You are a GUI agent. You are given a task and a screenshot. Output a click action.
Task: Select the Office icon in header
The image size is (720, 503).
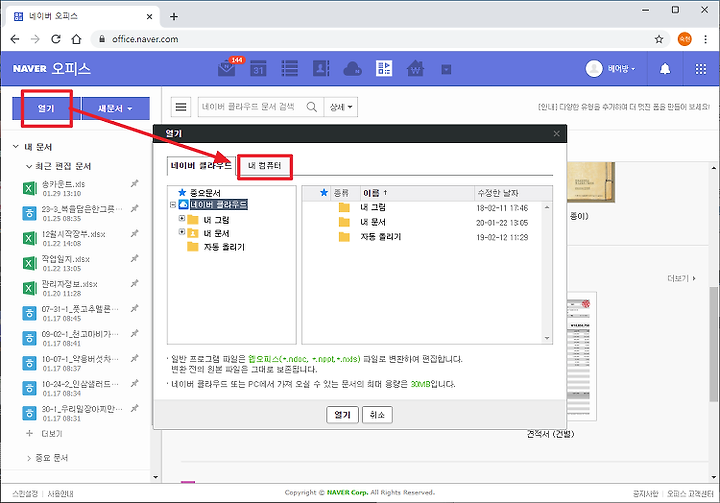pyautogui.click(x=384, y=69)
